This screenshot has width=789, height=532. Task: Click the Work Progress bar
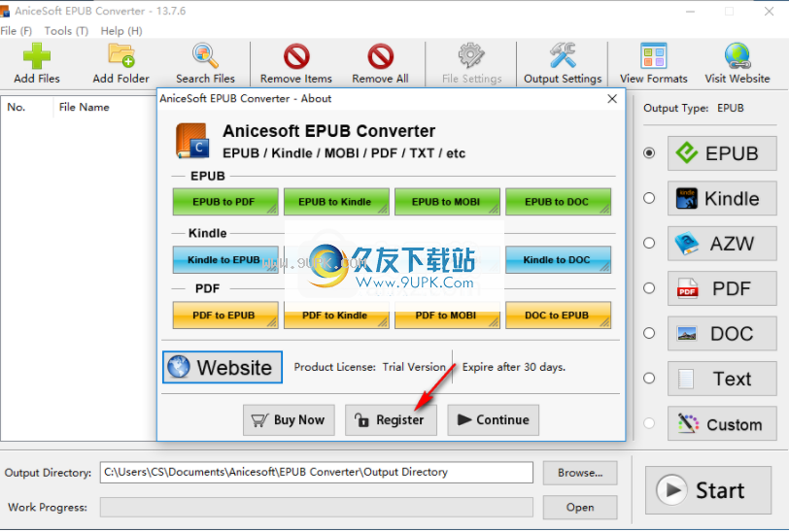click(x=317, y=508)
